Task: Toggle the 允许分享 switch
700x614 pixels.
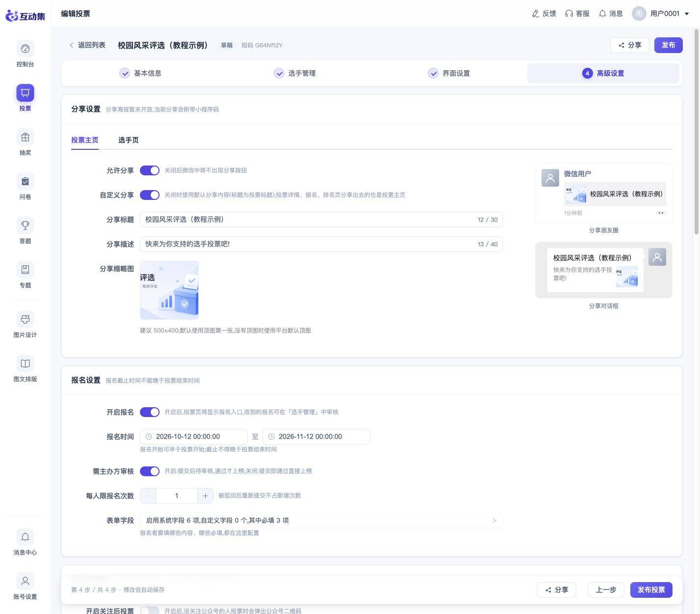Action: coord(150,170)
